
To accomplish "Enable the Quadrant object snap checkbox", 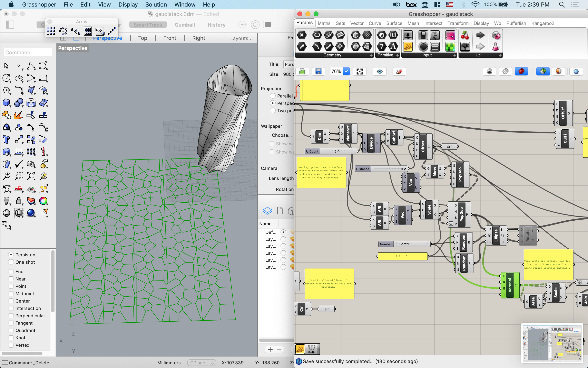I will [x=11, y=330].
